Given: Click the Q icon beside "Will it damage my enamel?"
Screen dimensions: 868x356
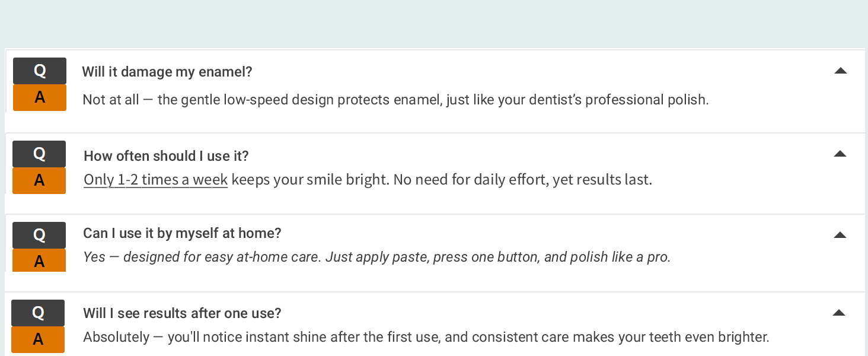Looking at the screenshot, I should 39,71.
